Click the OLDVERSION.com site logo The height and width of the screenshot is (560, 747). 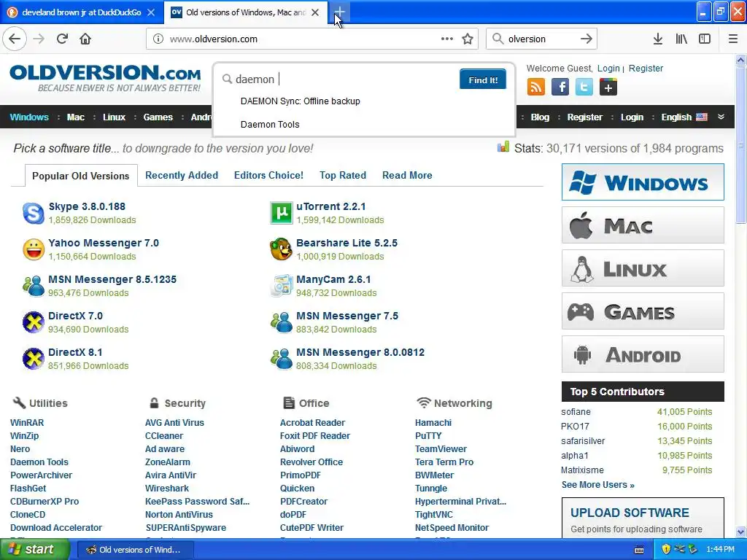click(x=105, y=78)
